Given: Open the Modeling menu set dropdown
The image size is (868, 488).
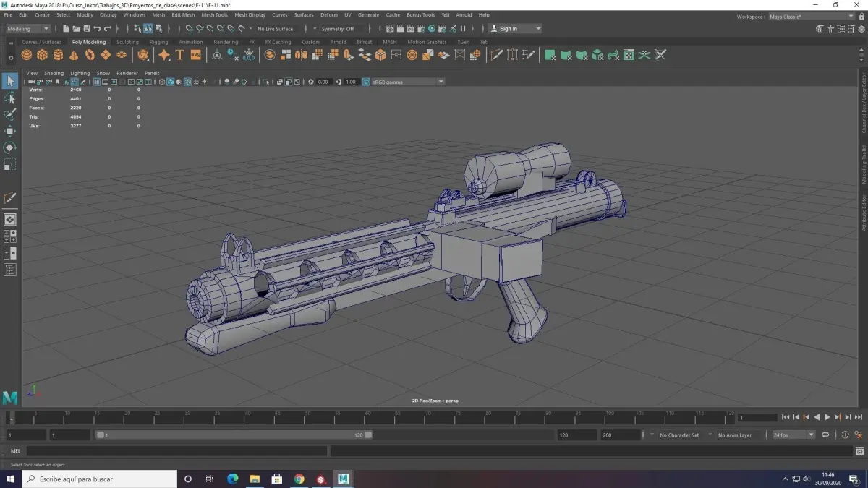Looking at the screenshot, I should (28, 29).
